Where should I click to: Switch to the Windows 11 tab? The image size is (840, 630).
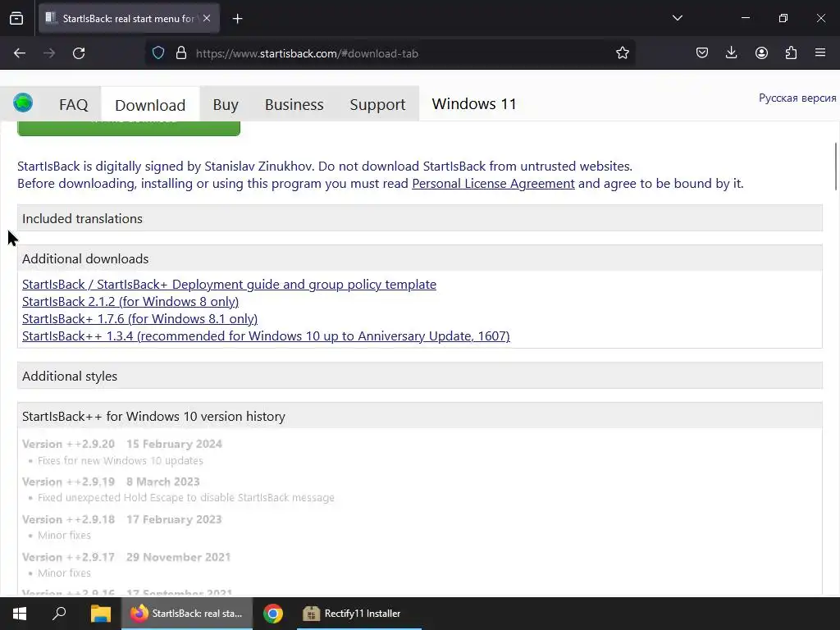(x=474, y=104)
